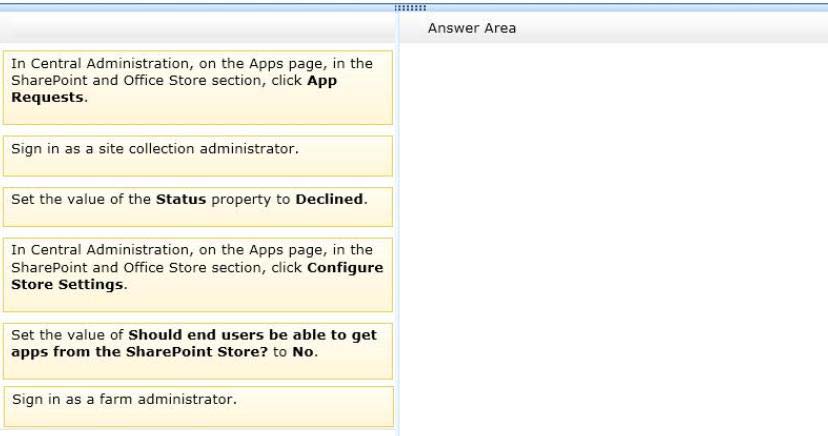Pick the Status property Declined step
Screen dimensions: 828x436
click(198, 206)
